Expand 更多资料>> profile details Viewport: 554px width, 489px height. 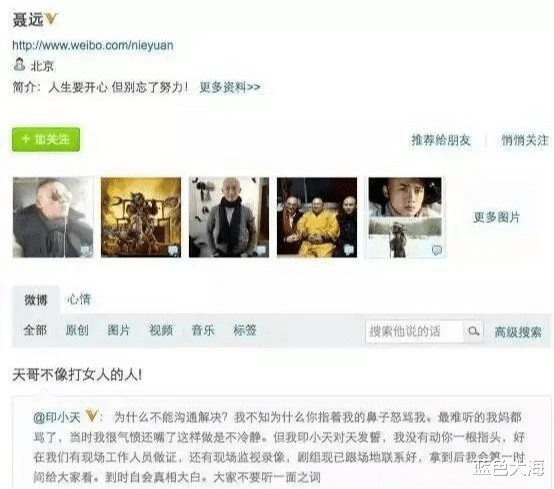point(230,87)
